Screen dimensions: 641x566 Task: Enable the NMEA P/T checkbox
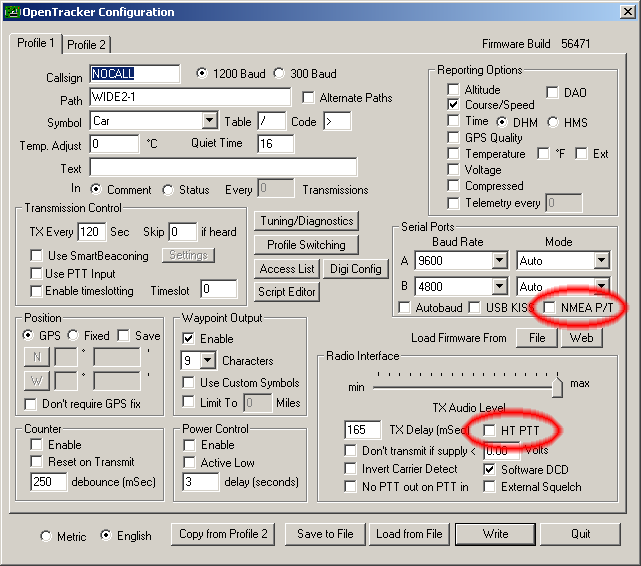(x=549, y=307)
